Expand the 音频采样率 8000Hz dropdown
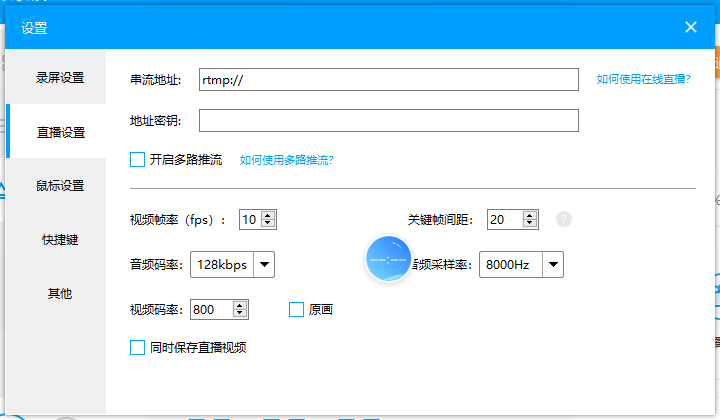720x420 pixels. point(553,264)
